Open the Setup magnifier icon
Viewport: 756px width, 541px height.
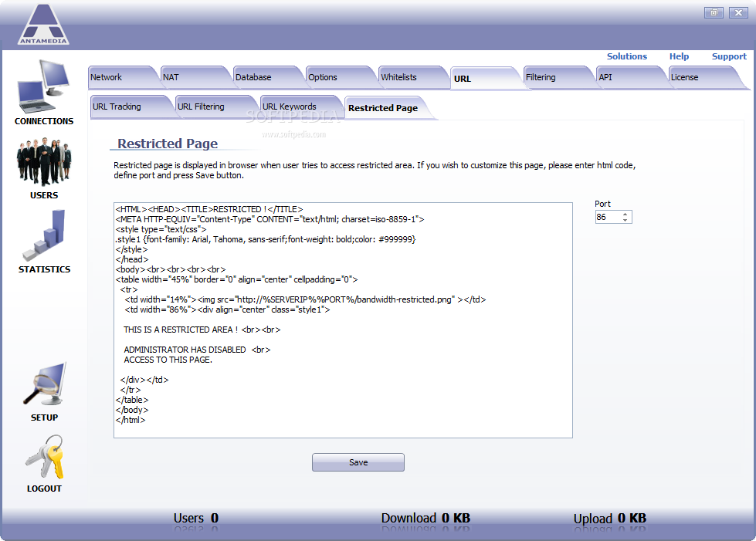click(x=44, y=384)
